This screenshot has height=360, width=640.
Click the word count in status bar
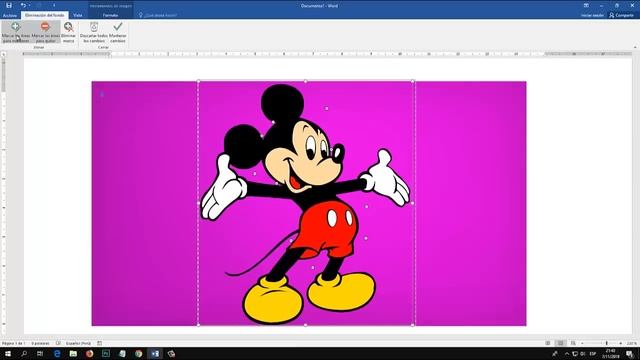click(40, 343)
